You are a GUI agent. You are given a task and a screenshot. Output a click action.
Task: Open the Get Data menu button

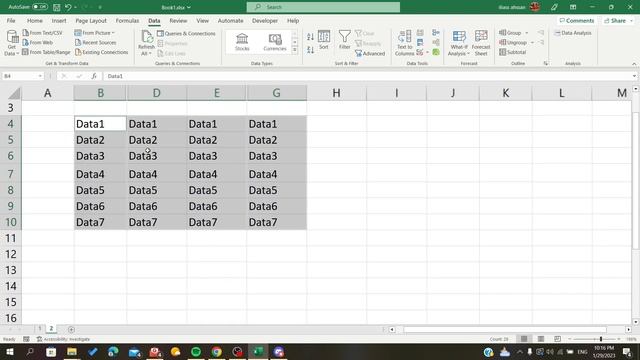[11, 43]
